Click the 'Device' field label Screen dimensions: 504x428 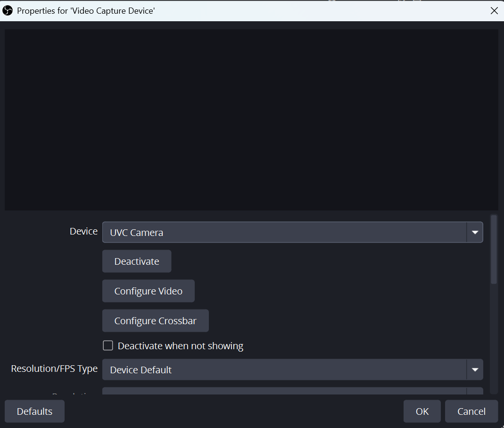coord(83,231)
